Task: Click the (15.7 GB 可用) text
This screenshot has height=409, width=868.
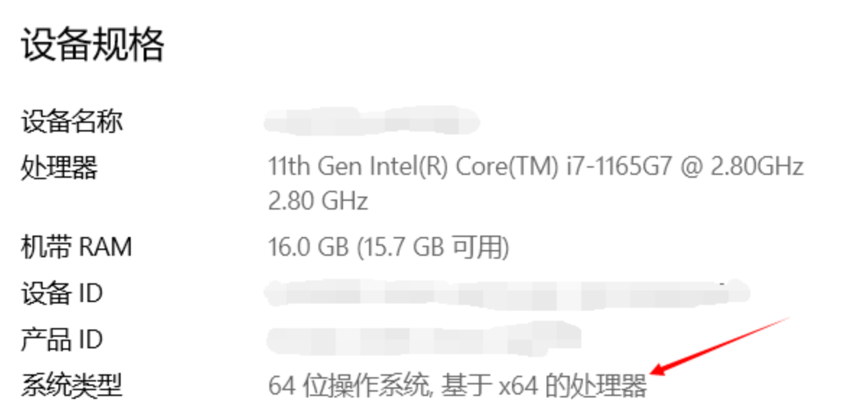Action: click(434, 248)
